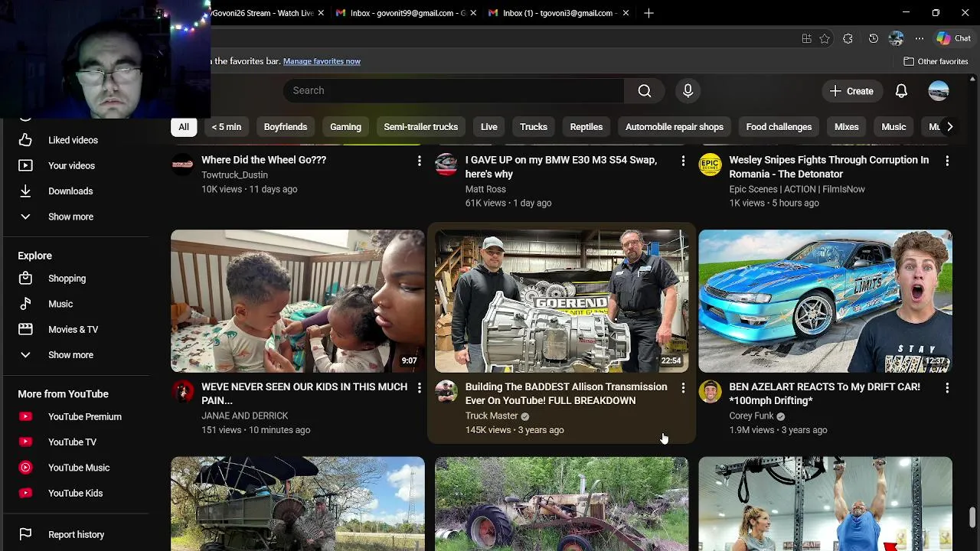This screenshot has height=551, width=980.
Task: Open options for JANAE AND DERRICK video
Action: [419, 388]
